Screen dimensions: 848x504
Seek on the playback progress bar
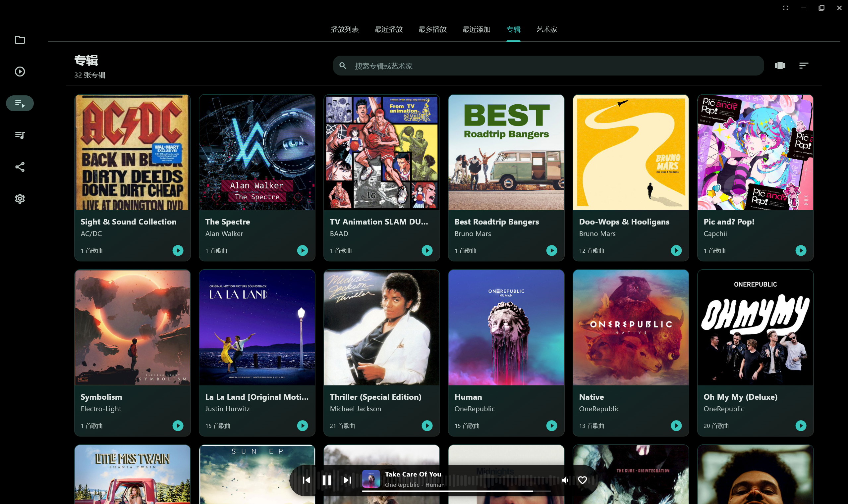coord(456,491)
